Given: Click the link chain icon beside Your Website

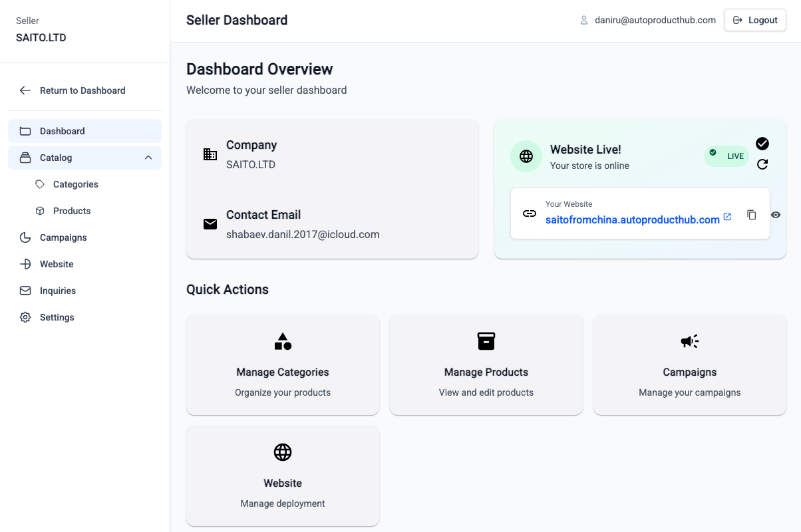Looking at the screenshot, I should 530,213.
